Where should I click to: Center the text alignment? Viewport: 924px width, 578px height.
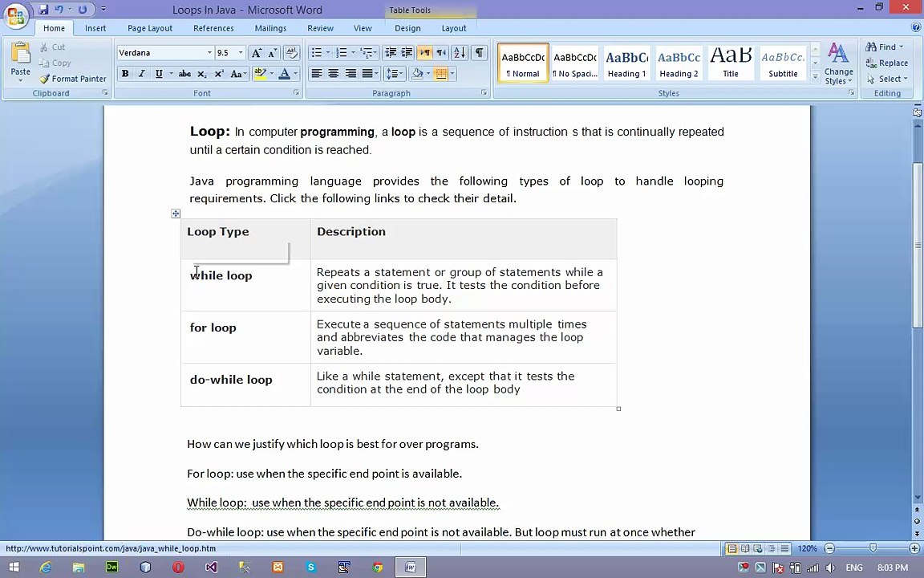[x=333, y=74]
